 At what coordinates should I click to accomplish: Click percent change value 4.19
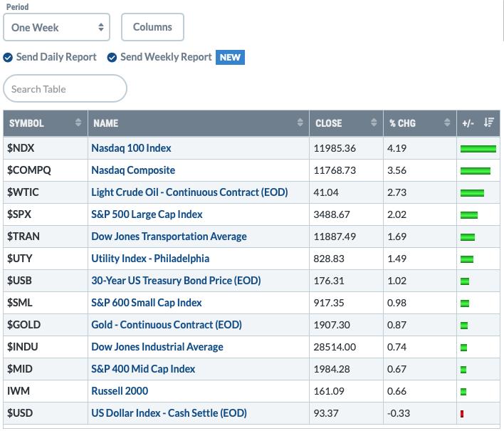pyautogui.click(x=397, y=148)
